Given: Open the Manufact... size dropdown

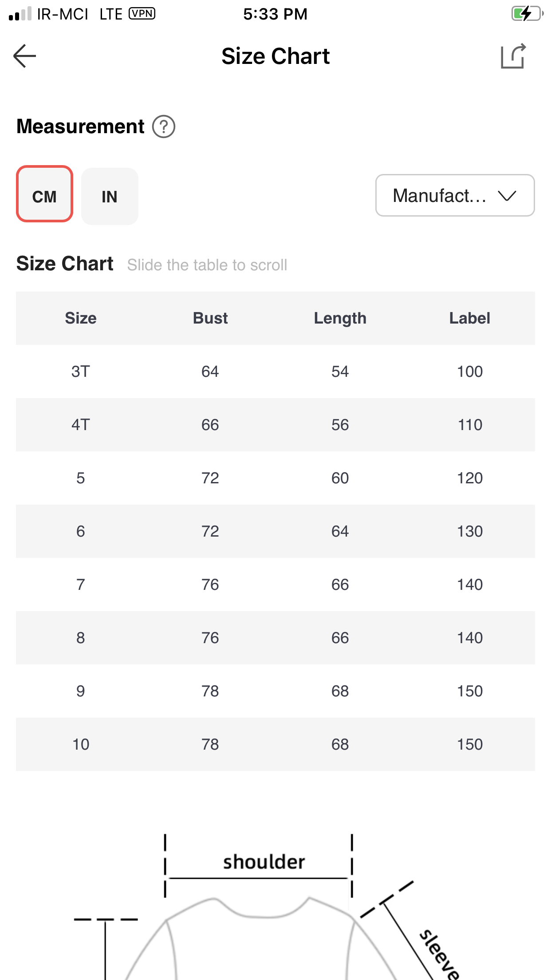Looking at the screenshot, I should pos(455,195).
